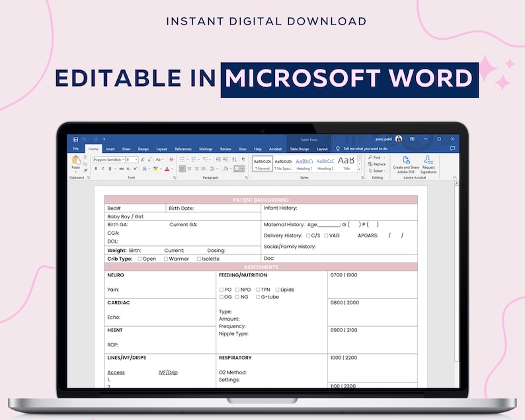This screenshot has height=420, width=525.
Task: Switch to the Design tab
Action: click(143, 149)
